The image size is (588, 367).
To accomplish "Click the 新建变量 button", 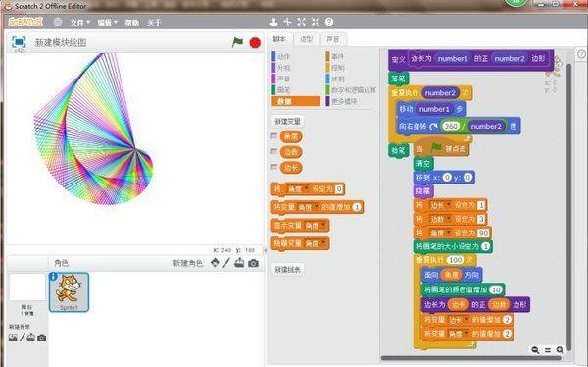I will (x=287, y=122).
